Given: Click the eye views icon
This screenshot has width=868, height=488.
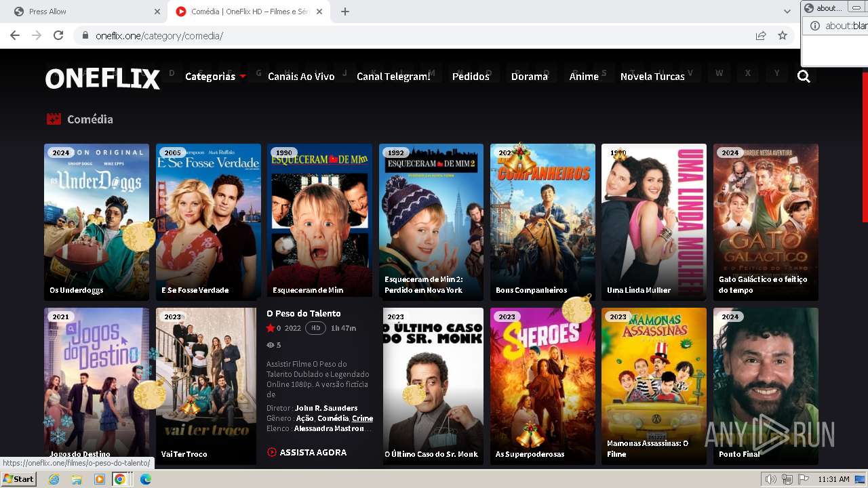Looking at the screenshot, I should click(x=271, y=345).
